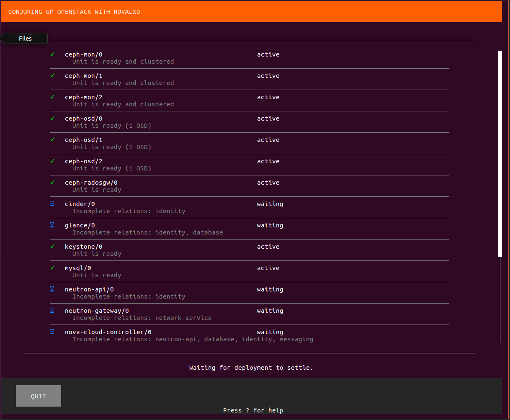Click 'Unit is ready and clustered' under ceph-mon/1

click(123, 83)
